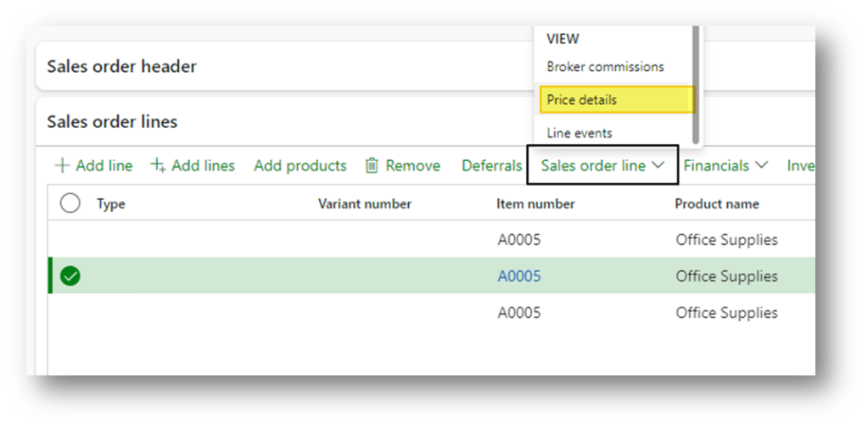Screen dimensions: 868x428
Task: Select the first A0005 row
Action: tap(519, 240)
